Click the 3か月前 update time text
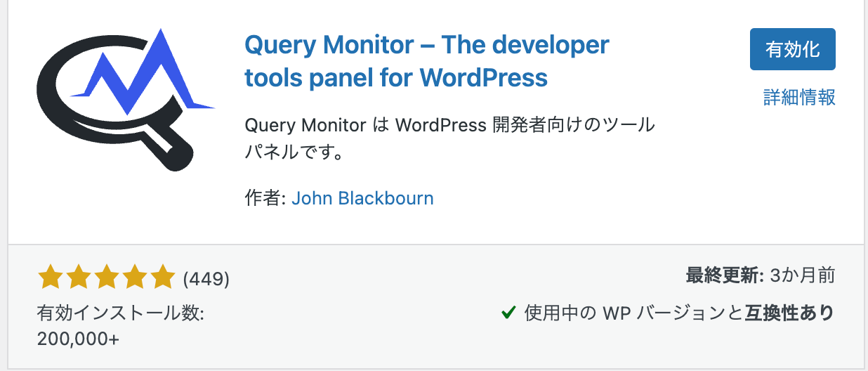The image size is (868, 371). 802,275
